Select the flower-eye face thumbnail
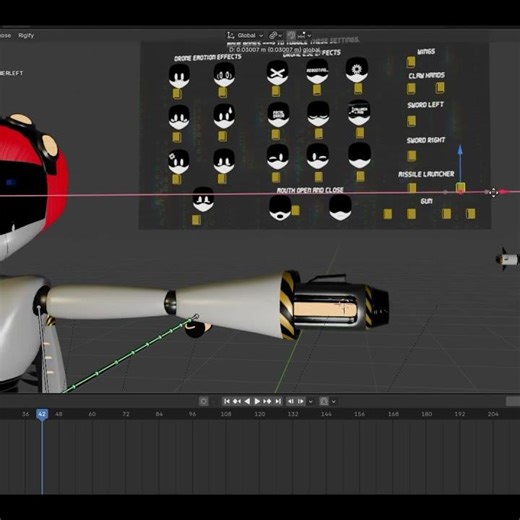 179,162
